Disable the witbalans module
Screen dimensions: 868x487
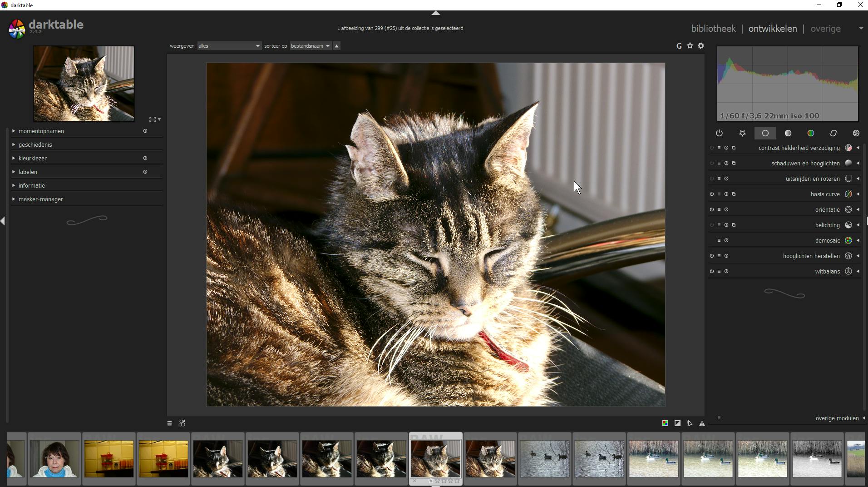click(x=712, y=272)
